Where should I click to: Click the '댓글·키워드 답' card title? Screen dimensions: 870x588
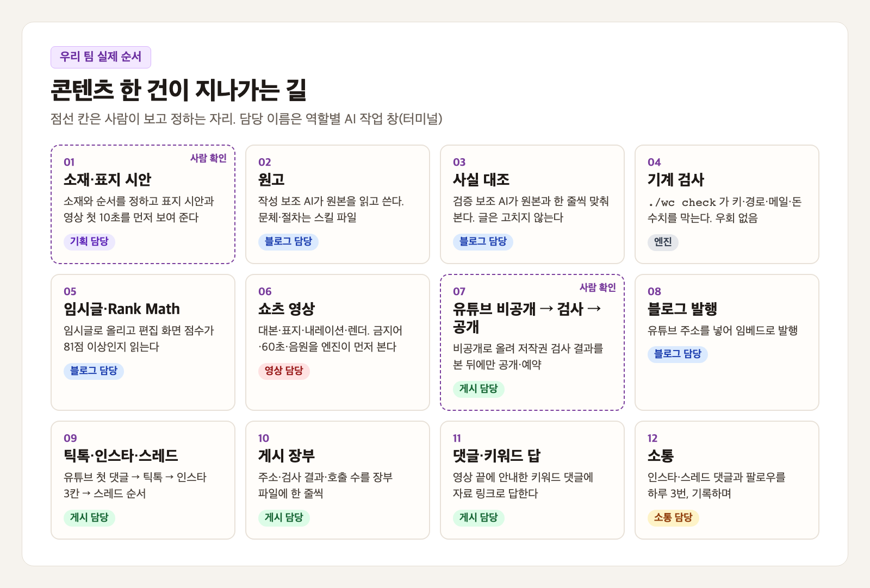tap(496, 455)
